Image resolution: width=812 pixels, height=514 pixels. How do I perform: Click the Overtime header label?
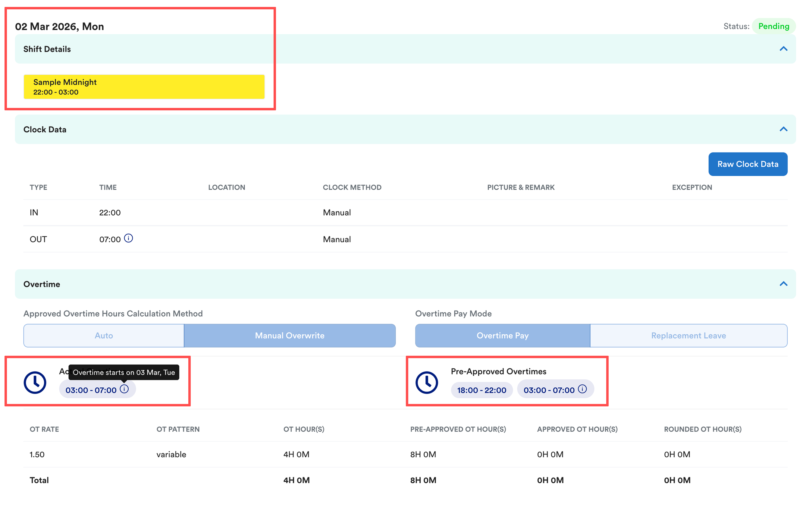point(42,284)
